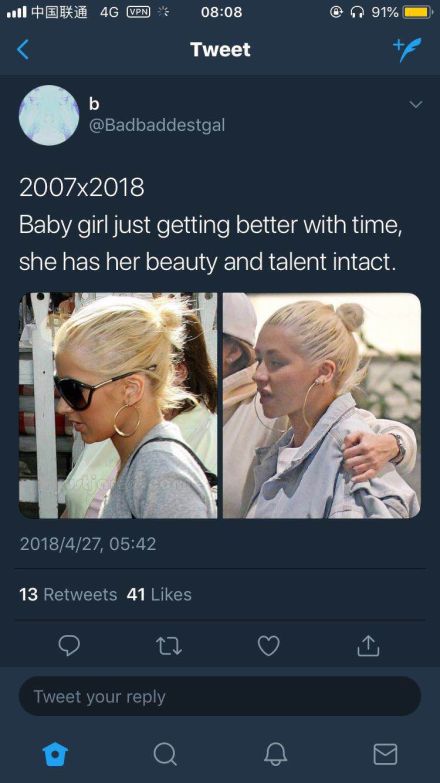Screen dimensions: 440x783
Task: Tap the tweet timestamp 2018/4/27, 05:42
Action: click(88, 544)
